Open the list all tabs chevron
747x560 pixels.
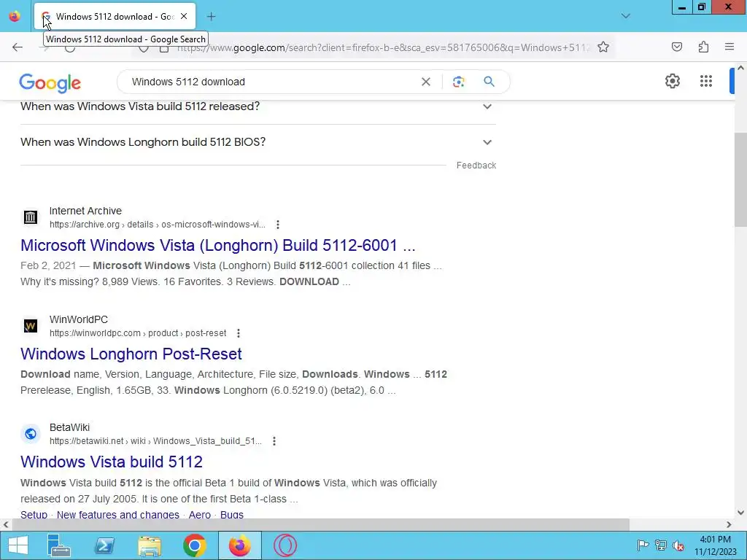point(625,16)
